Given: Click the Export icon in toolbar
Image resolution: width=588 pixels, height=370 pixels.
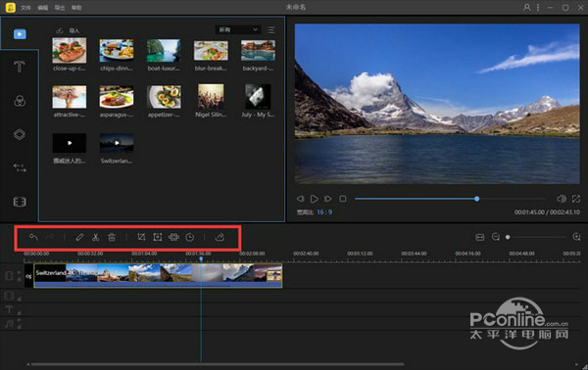Looking at the screenshot, I should (220, 237).
